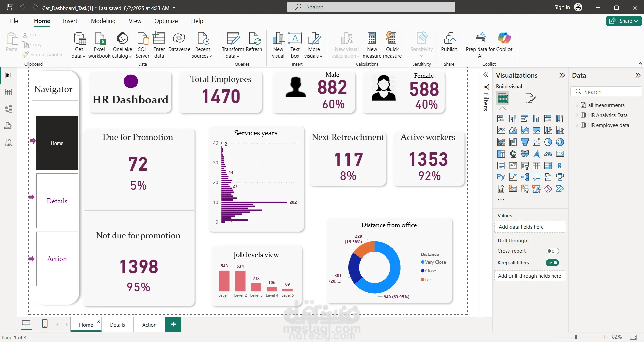The width and height of the screenshot is (644, 342).
Task: Click the Share button
Action: [624, 21]
